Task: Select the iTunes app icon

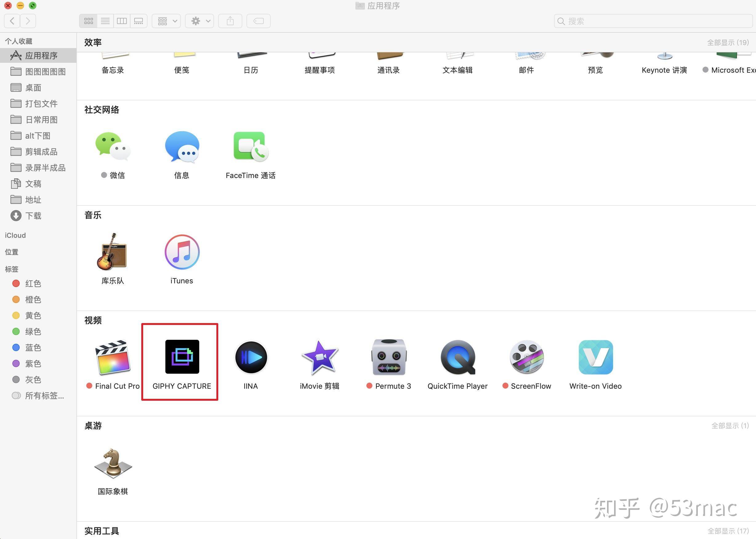Action: (x=182, y=252)
